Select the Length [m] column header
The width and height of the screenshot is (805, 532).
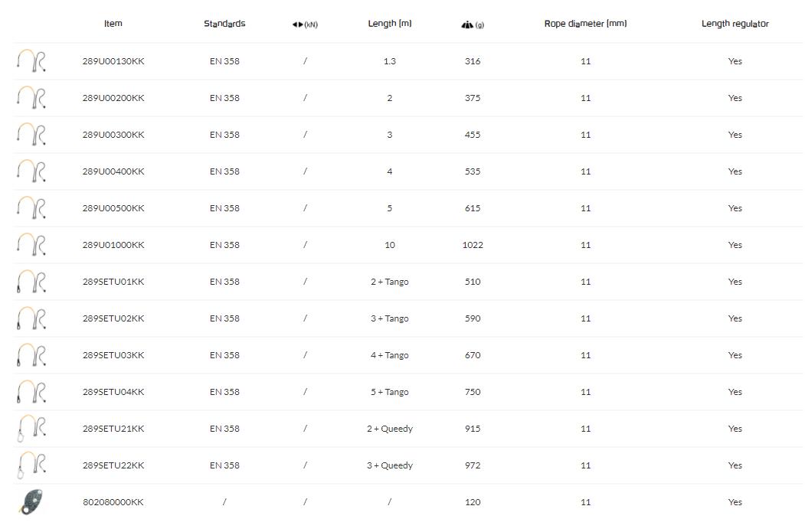coord(389,24)
